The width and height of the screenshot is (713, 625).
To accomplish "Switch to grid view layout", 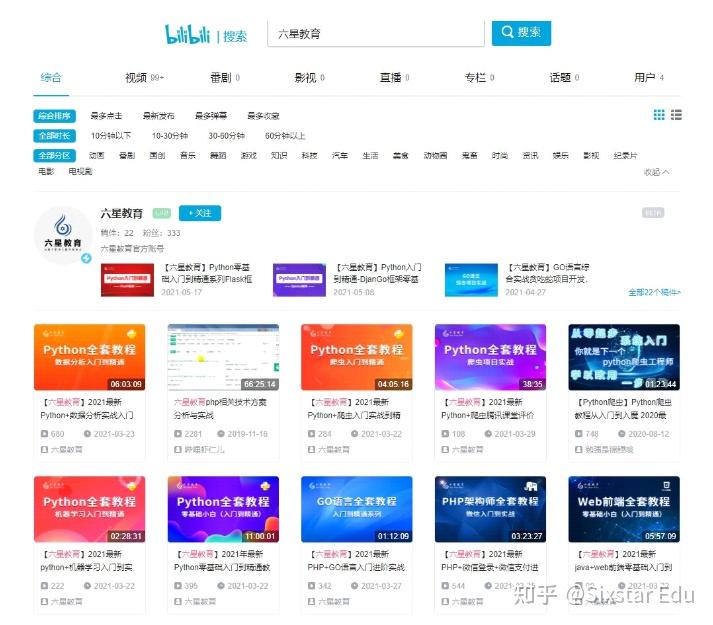I will pyautogui.click(x=659, y=115).
